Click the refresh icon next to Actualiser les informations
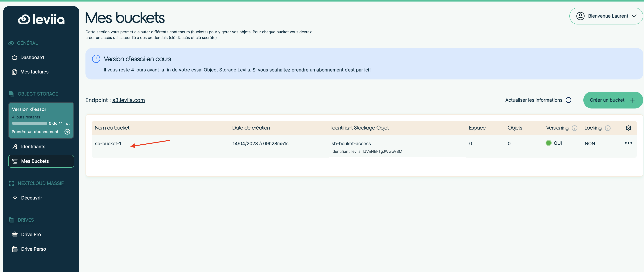This screenshot has width=644, height=272. (568, 100)
